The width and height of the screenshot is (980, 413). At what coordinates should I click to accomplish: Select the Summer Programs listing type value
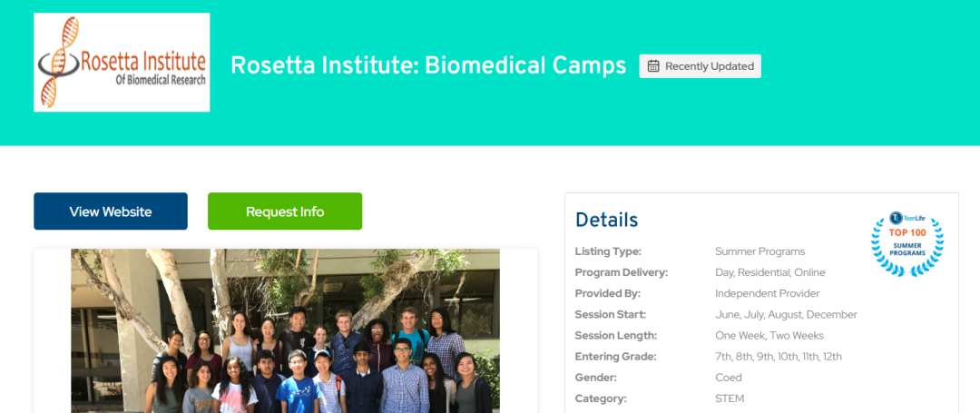pyautogui.click(x=759, y=251)
